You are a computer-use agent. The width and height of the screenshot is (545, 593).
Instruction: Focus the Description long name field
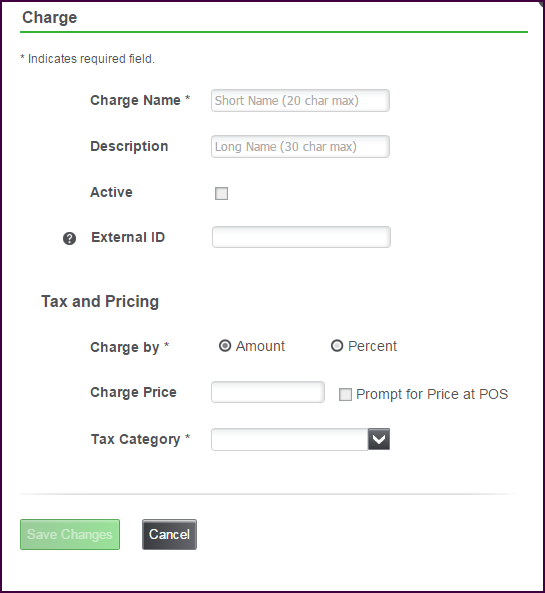click(300, 146)
